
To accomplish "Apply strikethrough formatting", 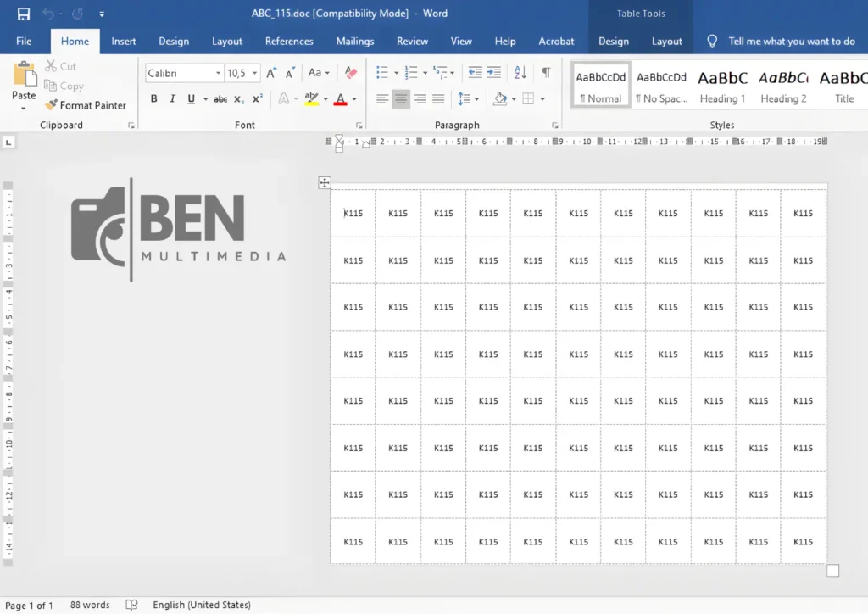I will click(x=219, y=98).
